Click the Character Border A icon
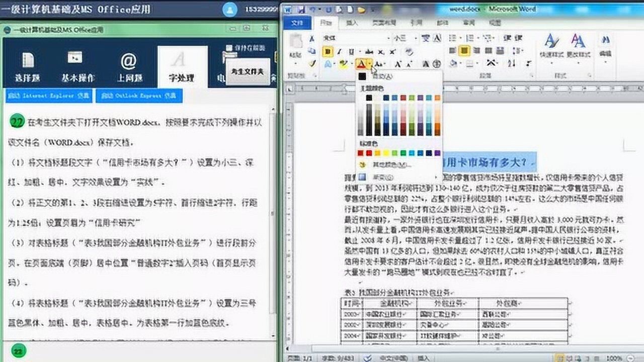The width and height of the screenshot is (644, 362). coord(437,38)
